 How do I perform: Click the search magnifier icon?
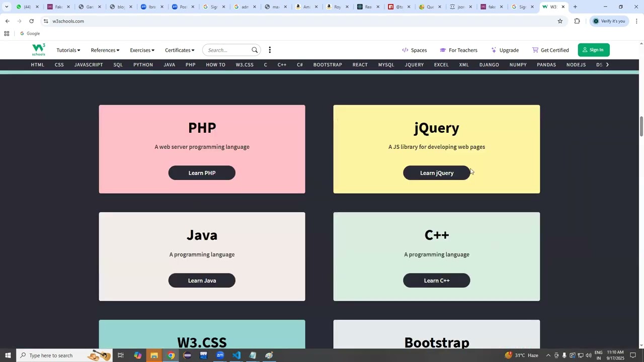(x=255, y=50)
